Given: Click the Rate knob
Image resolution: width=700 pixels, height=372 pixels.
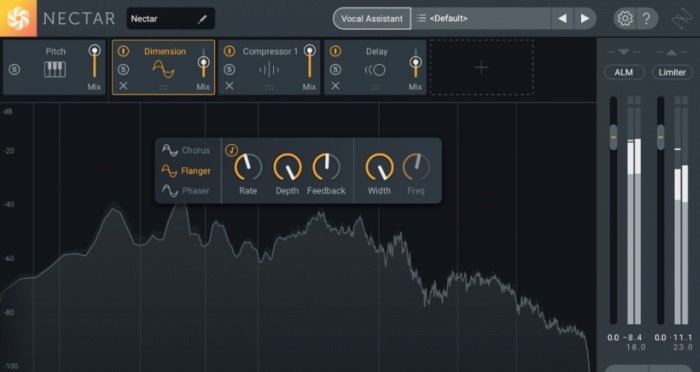Looking at the screenshot, I should (248, 167).
